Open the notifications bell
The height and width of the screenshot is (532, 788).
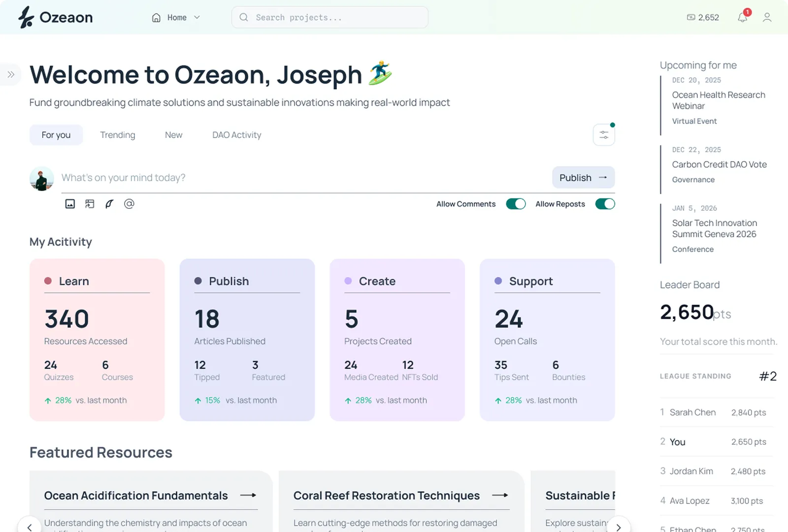tap(743, 18)
